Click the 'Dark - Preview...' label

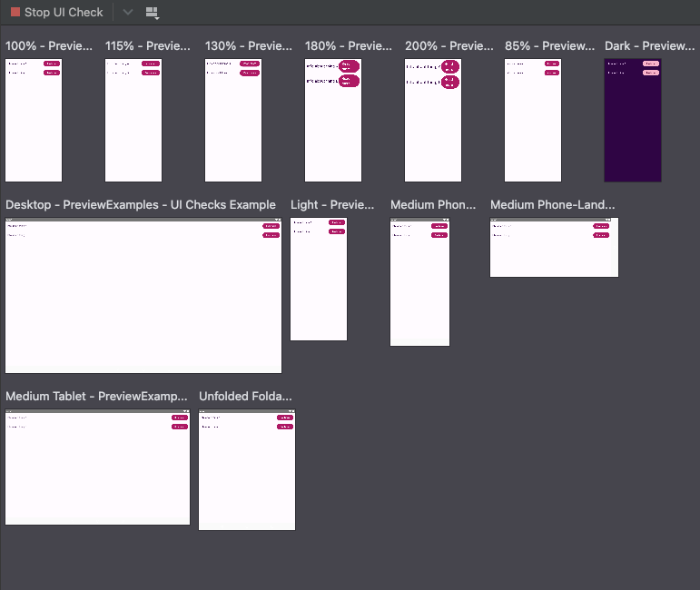tap(649, 46)
